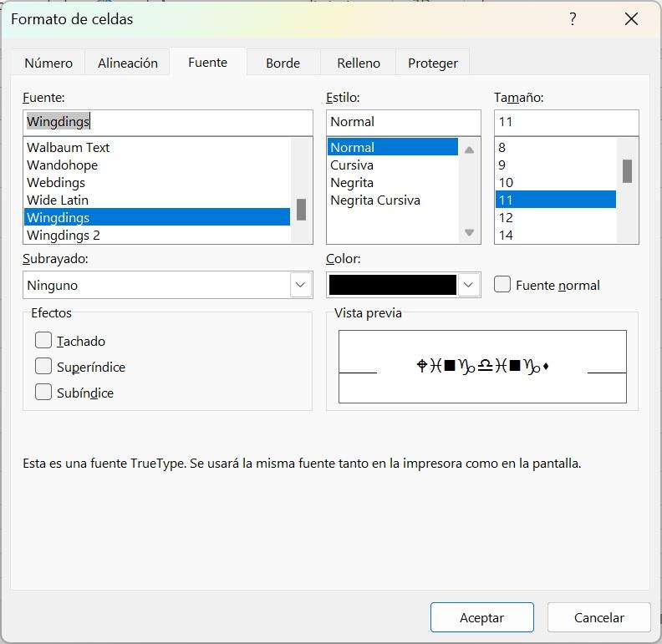Close the Formato de celdas dialog

[631, 19]
